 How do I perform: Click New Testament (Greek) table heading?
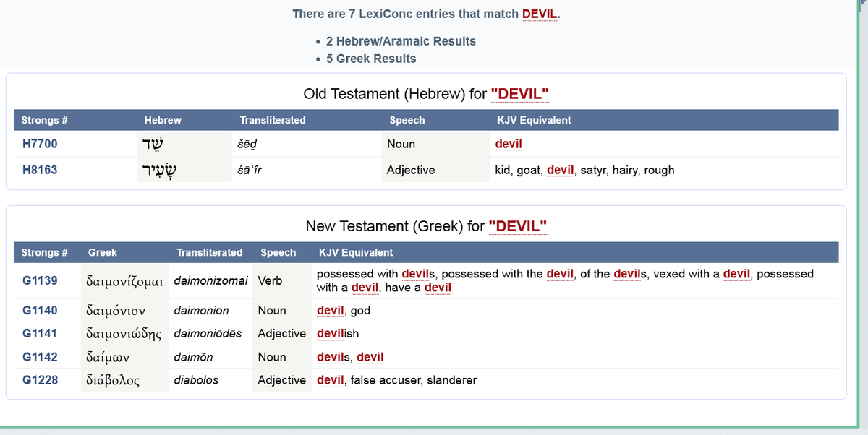click(426, 226)
